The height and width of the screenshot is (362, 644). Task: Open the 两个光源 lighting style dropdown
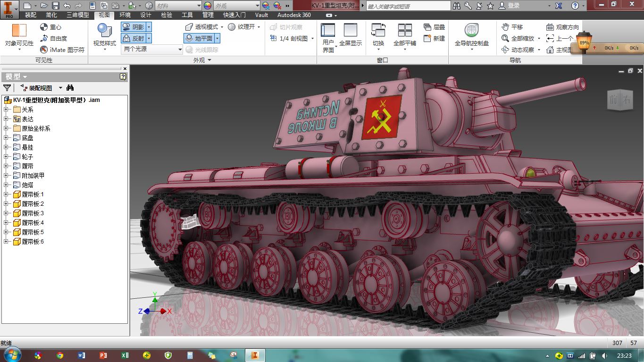pos(152,50)
